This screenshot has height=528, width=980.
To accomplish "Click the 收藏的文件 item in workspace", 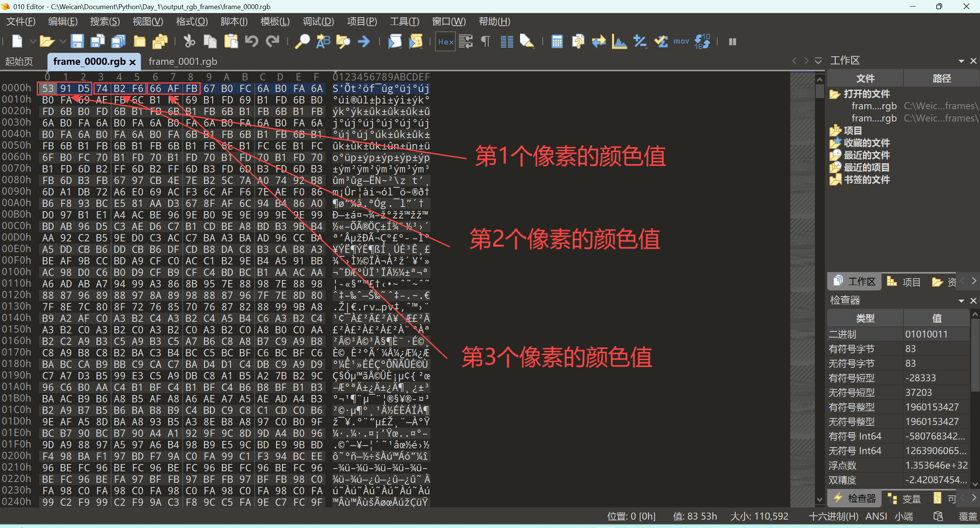I will (x=866, y=143).
